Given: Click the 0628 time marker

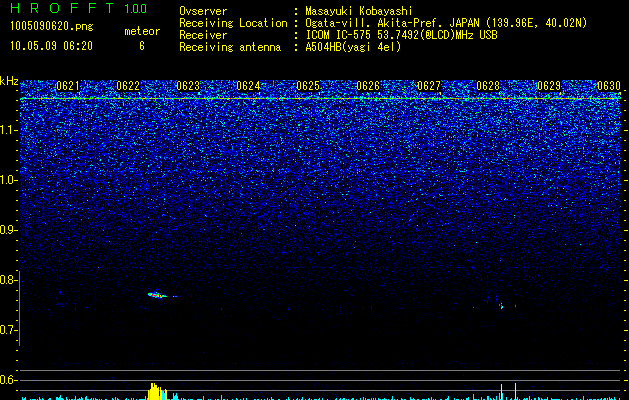Looking at the screenshot, I should pyautogui.click(x=488, y=86).
